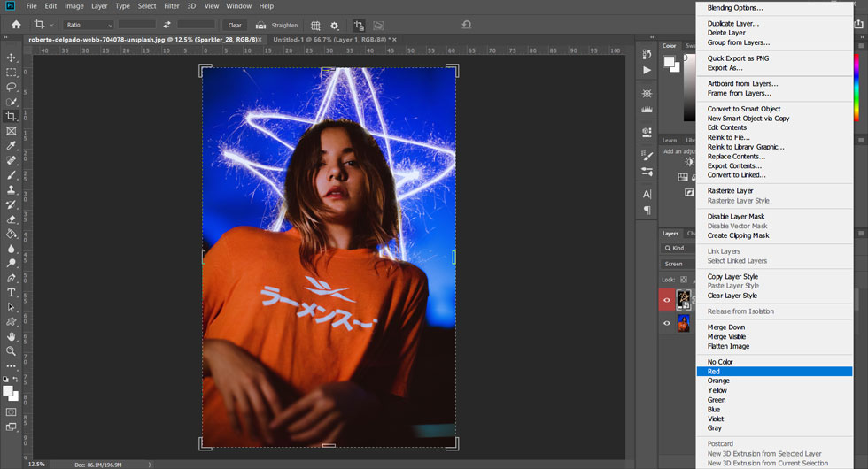Toggle Delete Cropped Pixels option
868x469 pixels.
358,26
